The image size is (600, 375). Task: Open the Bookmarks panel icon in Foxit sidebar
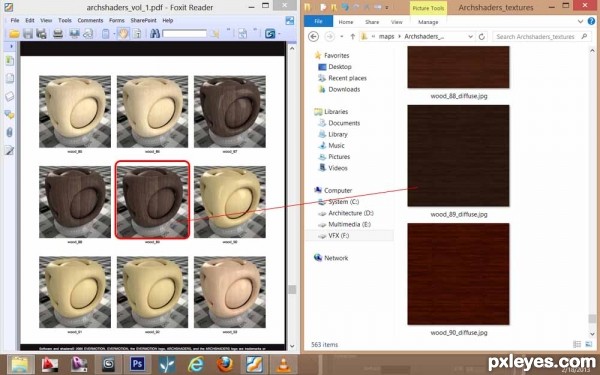[10, 60]
